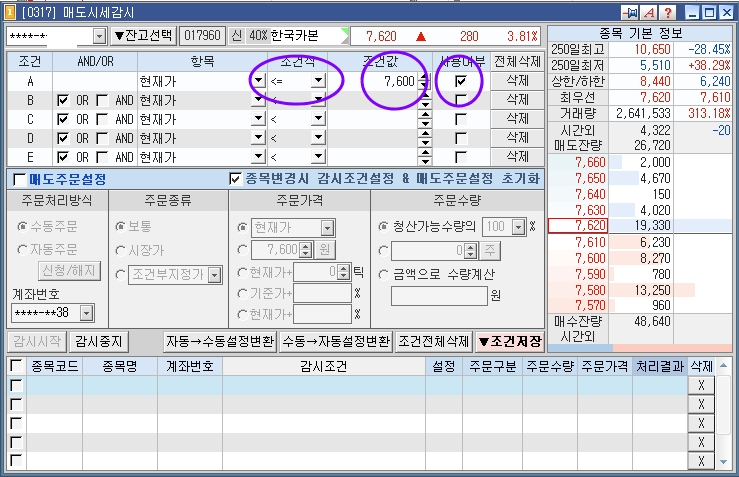Screen dimensions: 739x477
Task: Click the 7,600 원 order price stepper
Action: pos(306,250)
